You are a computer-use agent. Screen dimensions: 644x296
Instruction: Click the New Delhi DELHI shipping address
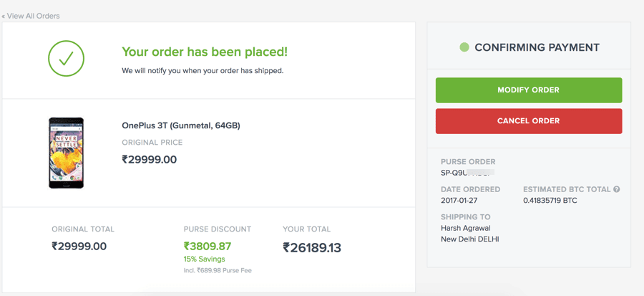(469, 239)
